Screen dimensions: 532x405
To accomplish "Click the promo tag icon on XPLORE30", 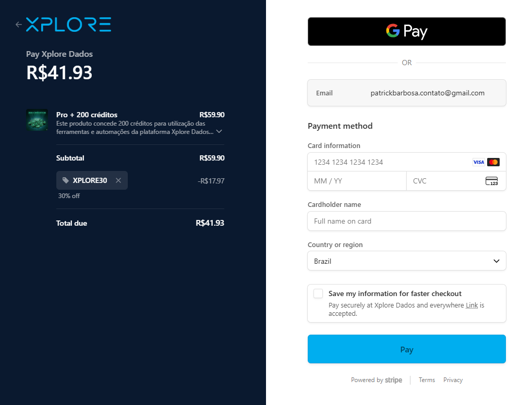I will [66, 180].
